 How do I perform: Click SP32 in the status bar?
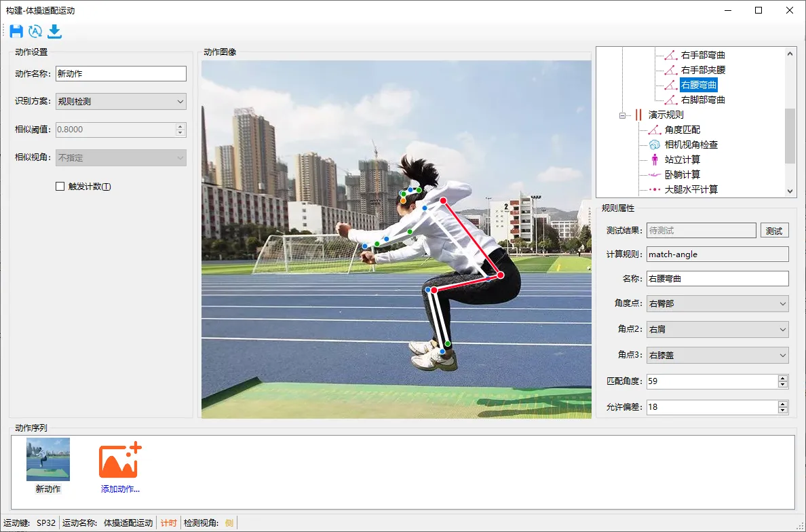(45, 522)
